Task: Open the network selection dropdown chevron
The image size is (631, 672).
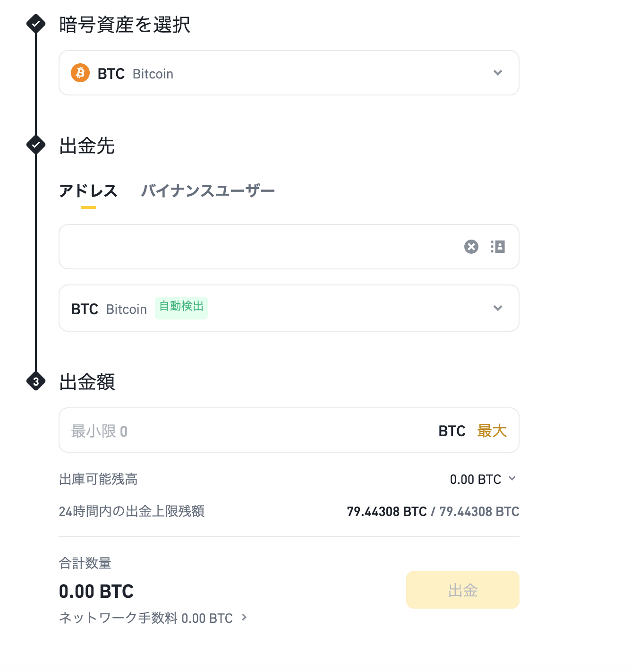Action: [x=498, y=308]
